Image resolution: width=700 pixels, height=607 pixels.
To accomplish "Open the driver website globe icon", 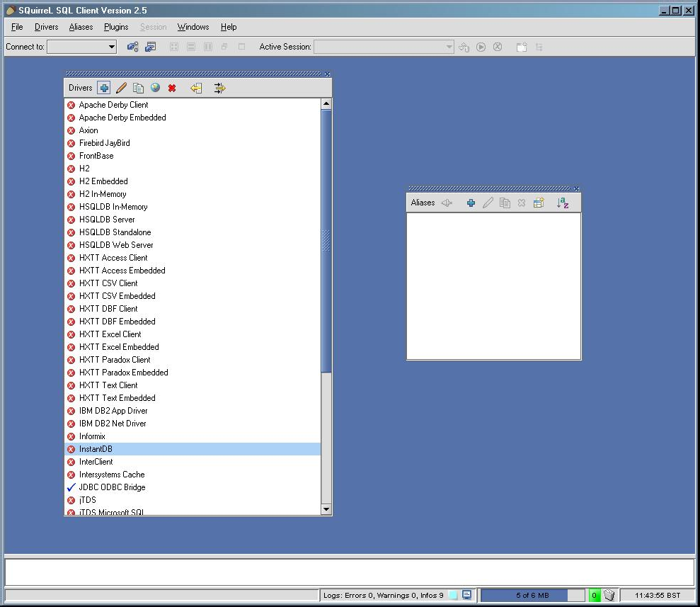I will [155, 88].
